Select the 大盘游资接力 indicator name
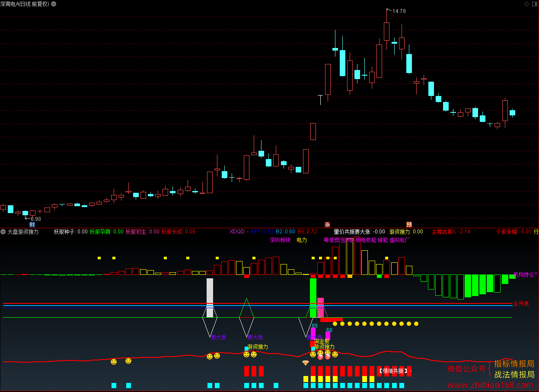 pyautogui.click(x=23, y=232)
